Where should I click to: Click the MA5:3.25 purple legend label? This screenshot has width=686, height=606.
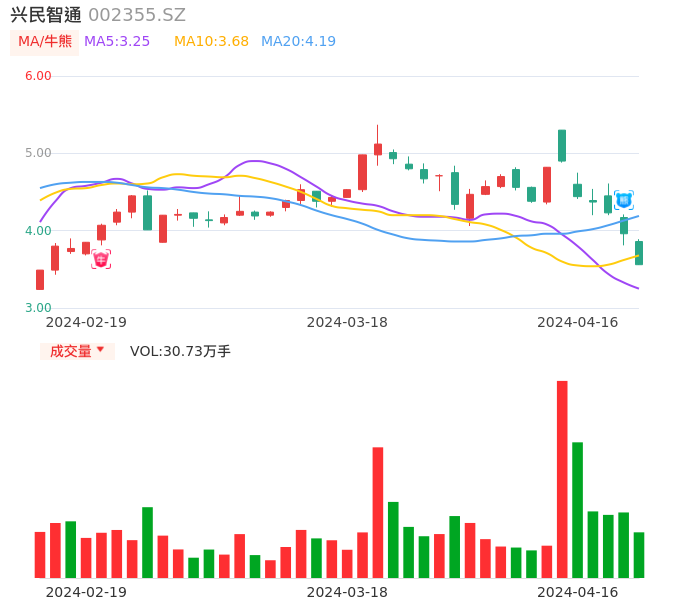tap(117, 42)
